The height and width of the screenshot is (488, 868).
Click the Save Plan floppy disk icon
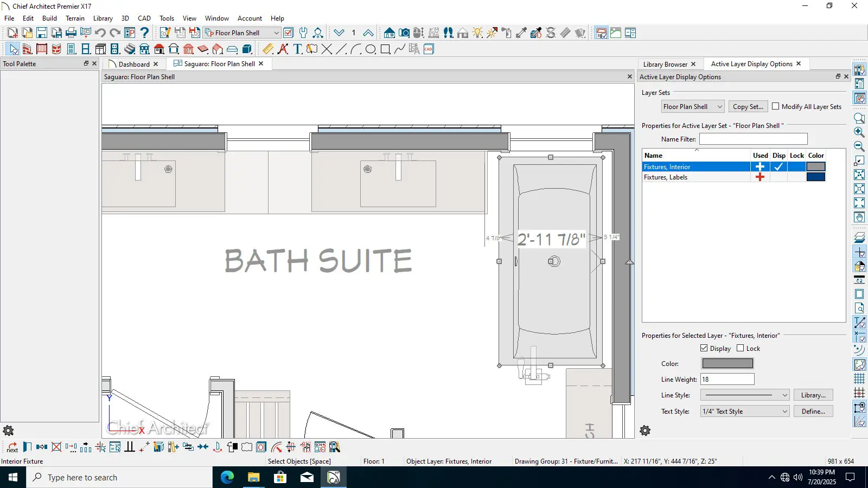click(x=42, y=33)
